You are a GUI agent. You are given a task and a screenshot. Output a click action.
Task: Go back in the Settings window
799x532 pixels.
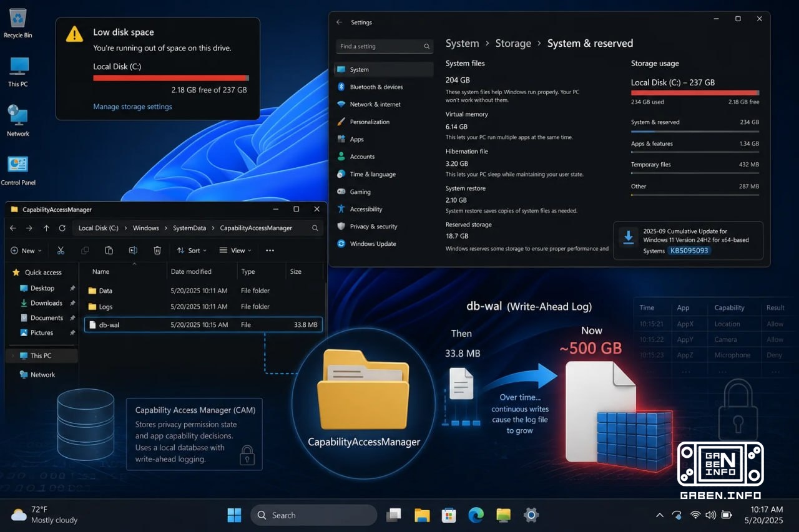click(340, 22)
